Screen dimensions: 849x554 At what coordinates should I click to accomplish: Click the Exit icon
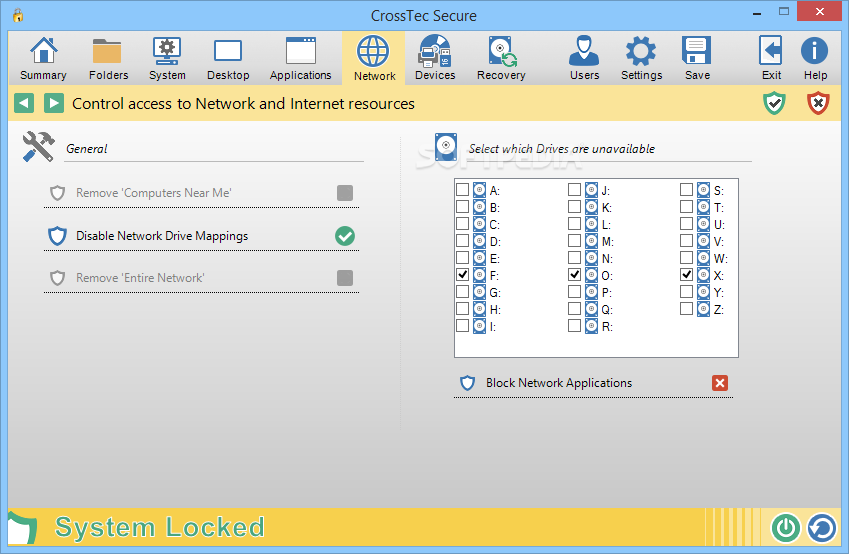[x=770, y=51]
